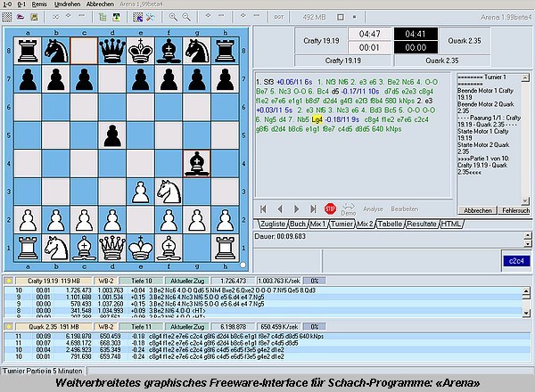Click Umdrehen to flip the board
Viewport: 535px width, 392px height.
pos(67,4)
